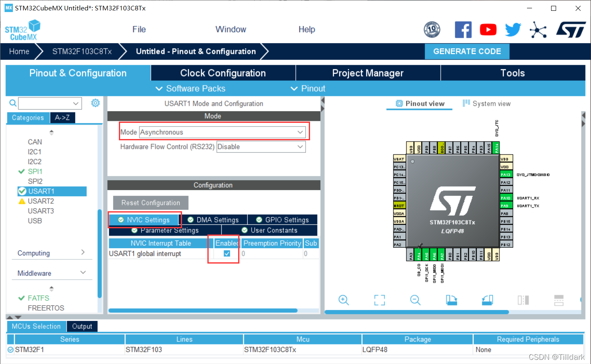This screenshot has width=591, height=364.
Task: Select the PA13 pin on the chip
Action: coord(506,175)
